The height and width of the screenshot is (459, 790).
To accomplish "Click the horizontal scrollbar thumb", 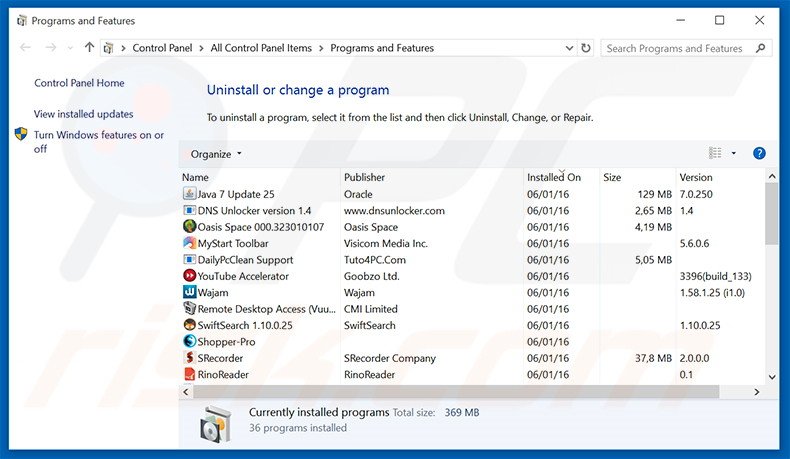I will pyautogui.click(x=456, y=391).
